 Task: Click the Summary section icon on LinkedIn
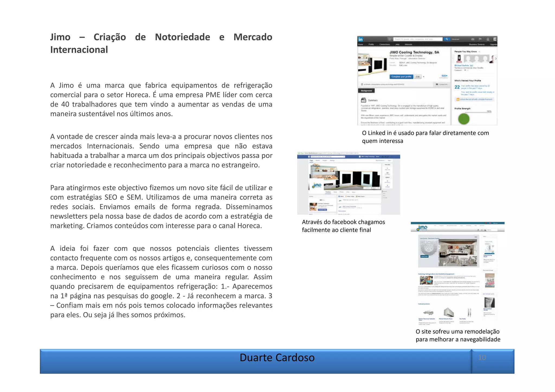[x=364, y=100]
